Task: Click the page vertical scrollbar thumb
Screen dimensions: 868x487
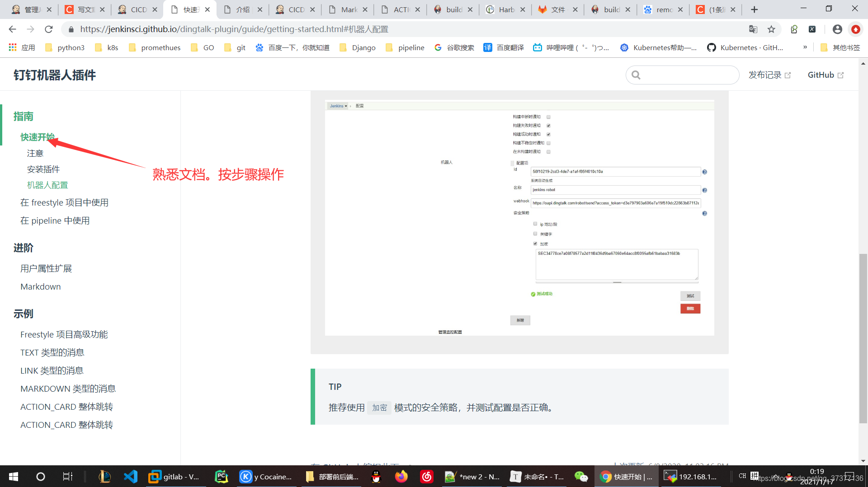Action: tap(863, 339)
